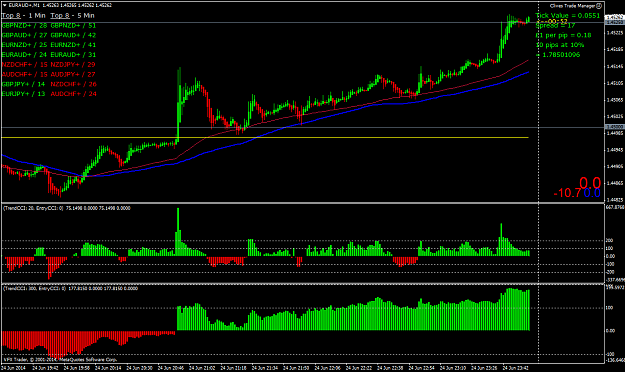Click the 24 Jun 19:42 time axis label

pyautogui.click(x=45, y=368)
